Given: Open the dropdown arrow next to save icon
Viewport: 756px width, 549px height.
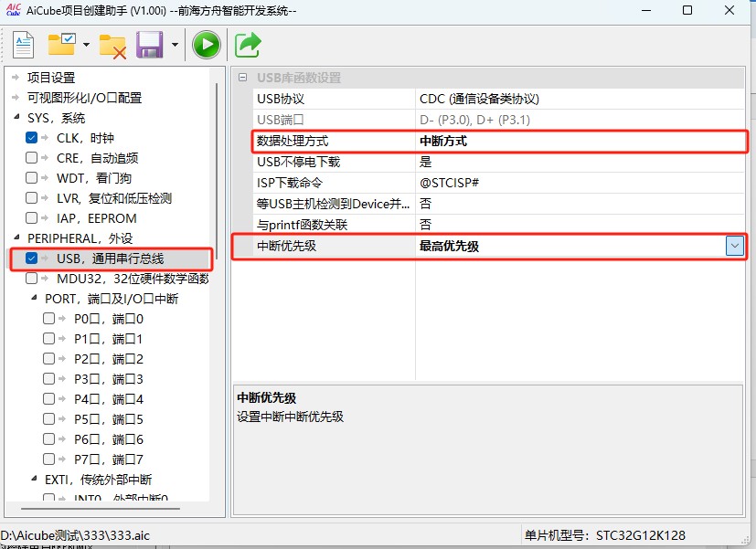Looking at the screenshot, I should pyautogui.click(x=175, y=45).
